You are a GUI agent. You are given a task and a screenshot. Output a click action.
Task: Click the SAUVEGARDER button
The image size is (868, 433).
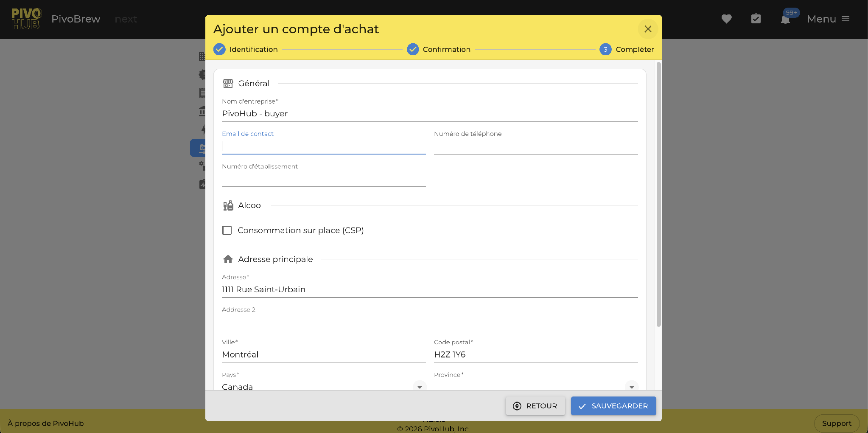(613, 406)
